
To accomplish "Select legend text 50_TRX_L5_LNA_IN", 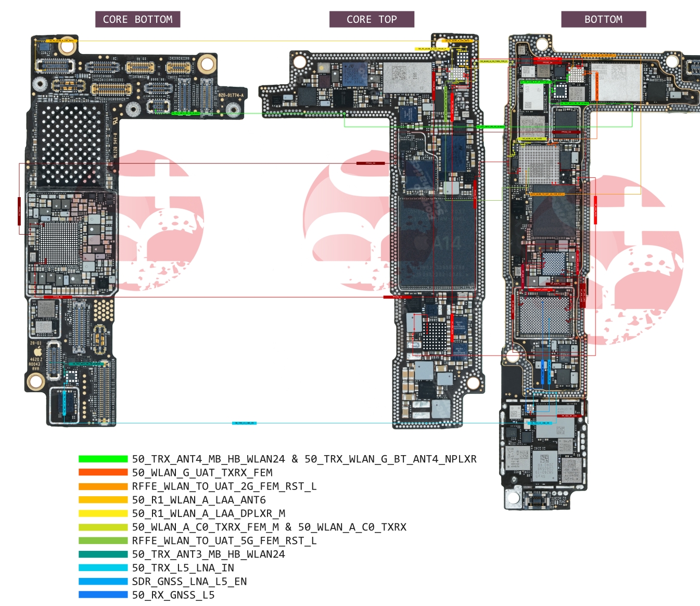I will click(183, 568).
